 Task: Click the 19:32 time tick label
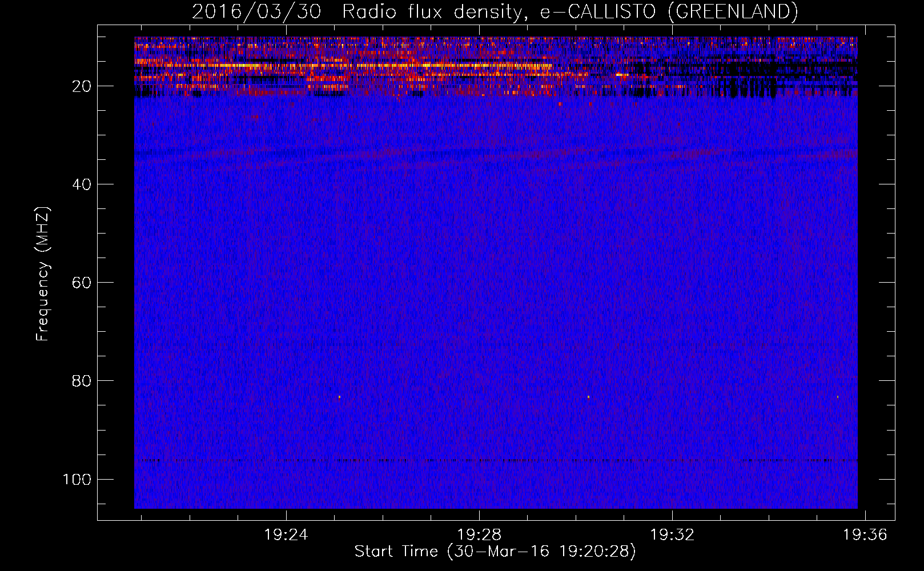click(x=672, y=534)
